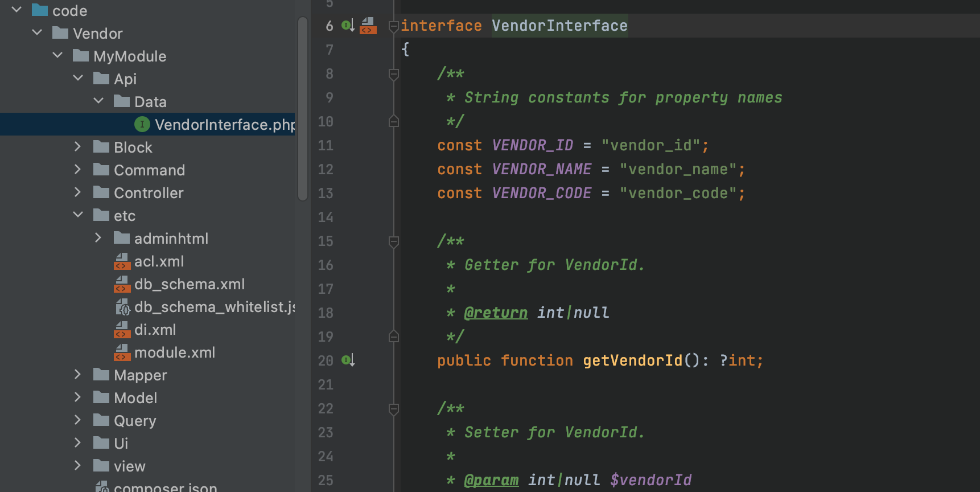The height and width of the screenshot is (492, 980).
Task: Select VendorInterface.php in the project tree
Action: click(x=224, y=125)
